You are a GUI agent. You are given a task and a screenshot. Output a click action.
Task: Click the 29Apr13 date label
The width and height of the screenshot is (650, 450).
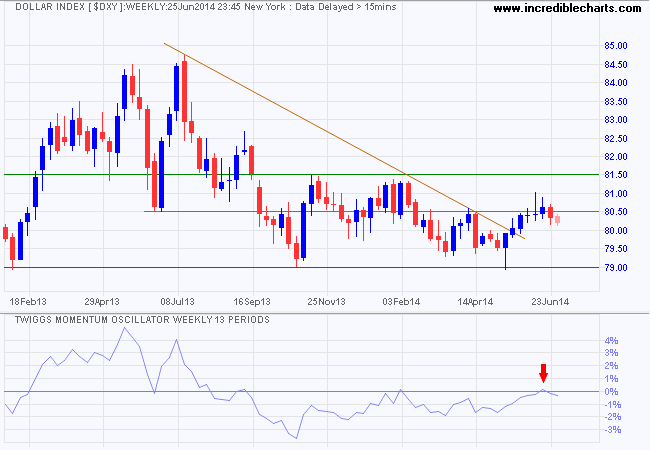102,302
